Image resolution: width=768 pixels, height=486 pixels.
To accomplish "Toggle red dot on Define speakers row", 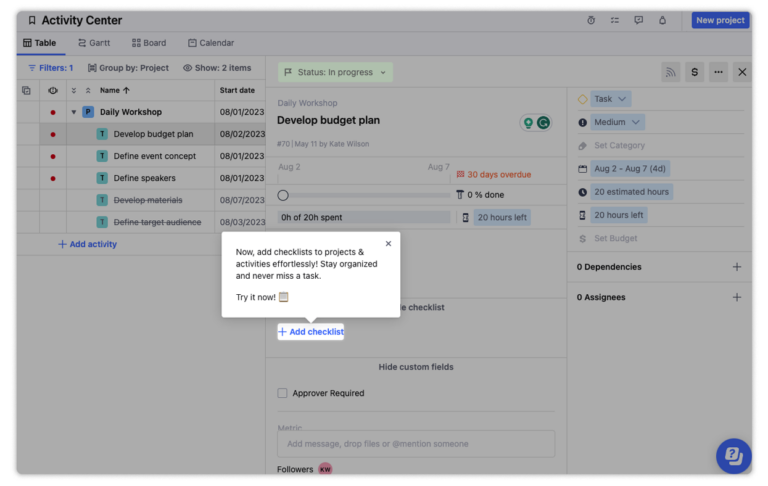I will (x=53, y=178).
